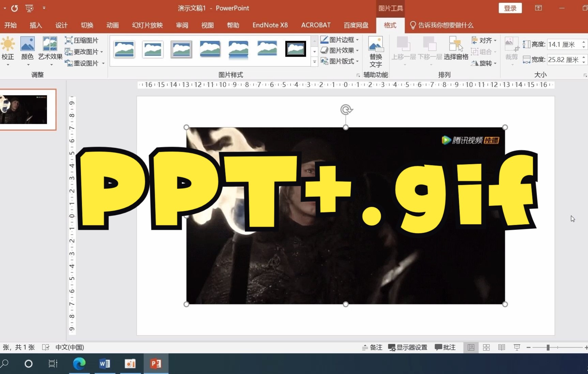
Task: Open 显示器设置 from the status bar
Action: coord(408,347)
